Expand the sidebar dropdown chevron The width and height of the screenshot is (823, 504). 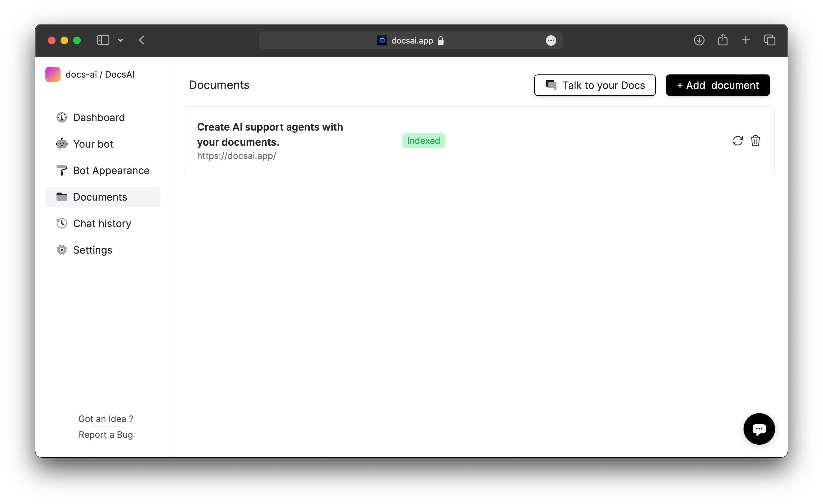tap(120, 40)
